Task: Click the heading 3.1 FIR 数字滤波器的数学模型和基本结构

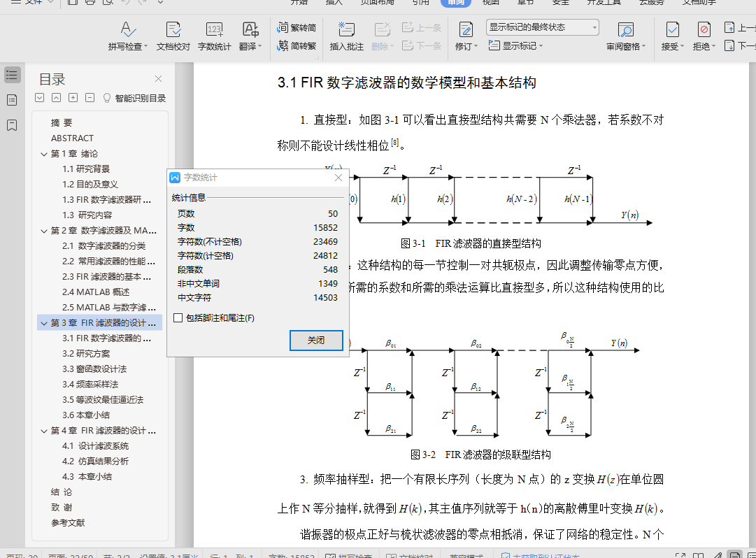Action: pyautogui.click(x=406, y=83)
